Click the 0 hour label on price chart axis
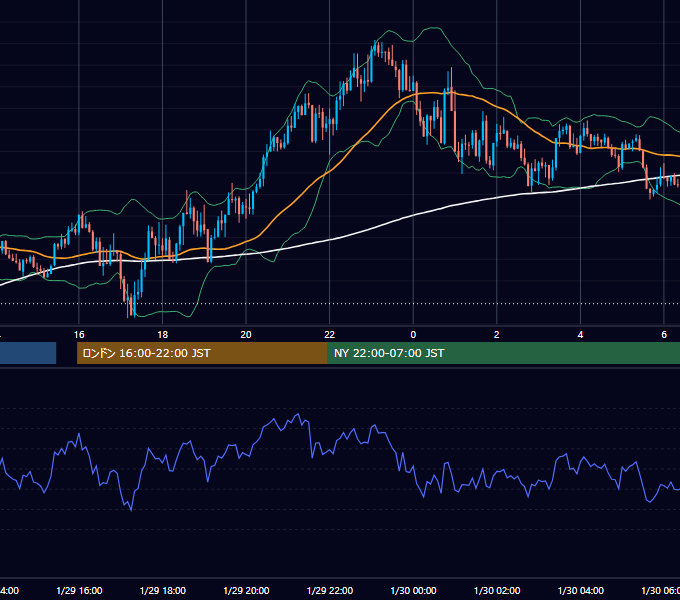The height and width of the screenshot is (600, 680). point(413,335)
